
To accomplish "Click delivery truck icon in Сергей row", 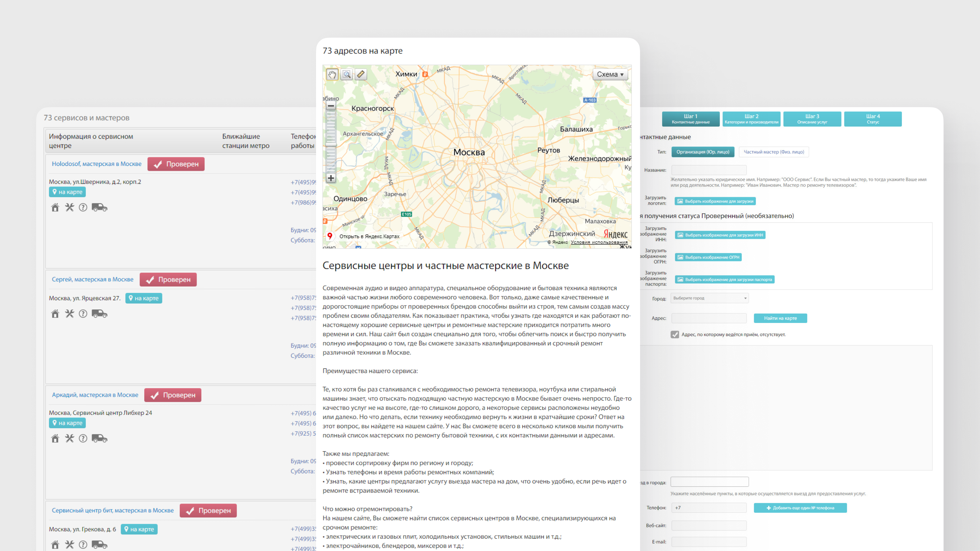I will pos(99,314).
